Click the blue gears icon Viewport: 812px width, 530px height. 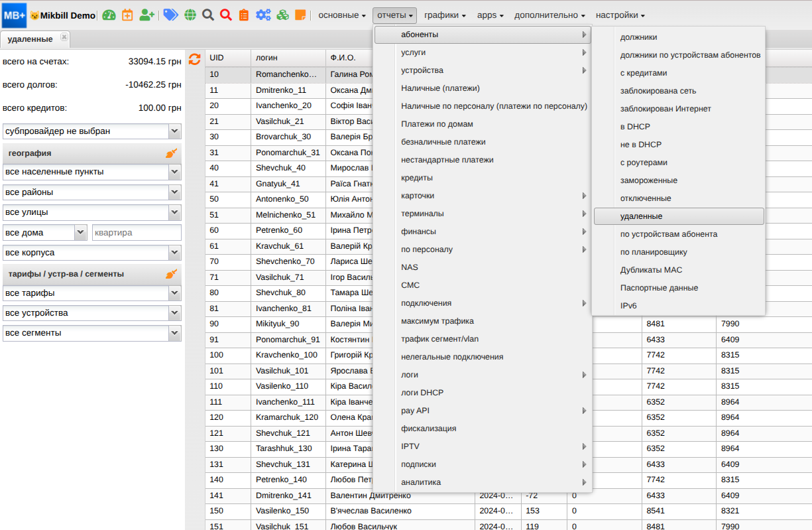point(263,15)
